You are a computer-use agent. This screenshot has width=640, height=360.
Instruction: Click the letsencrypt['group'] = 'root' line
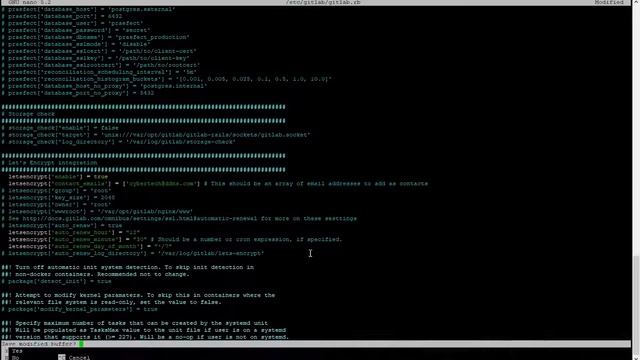point(56,191)
